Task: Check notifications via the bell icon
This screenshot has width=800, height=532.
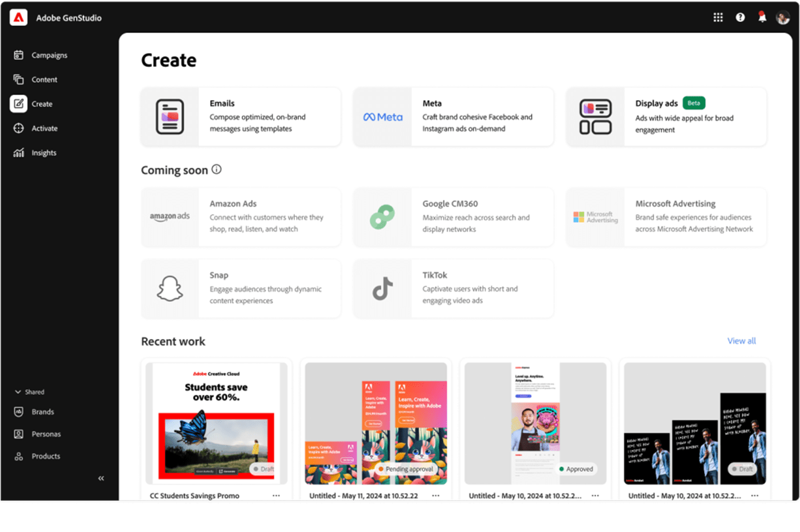Action: (762, 17)
